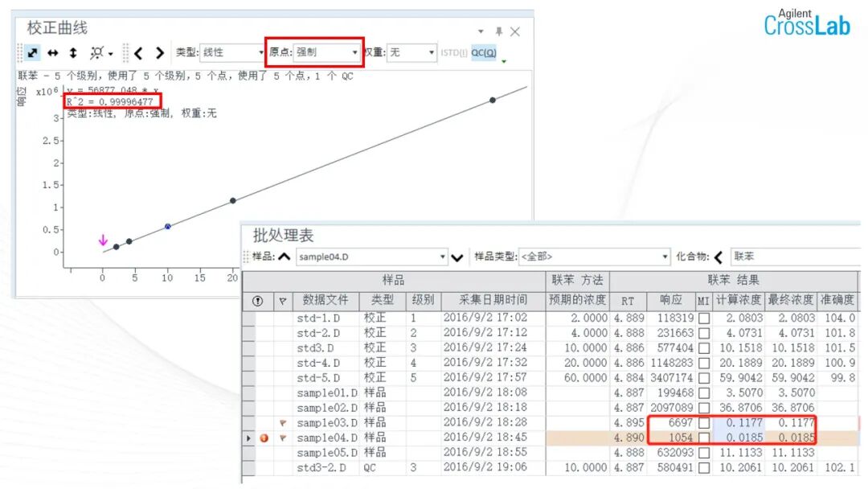Click the calculated concentration 36.8706
868x489 pixels.
tap(741, 408)
